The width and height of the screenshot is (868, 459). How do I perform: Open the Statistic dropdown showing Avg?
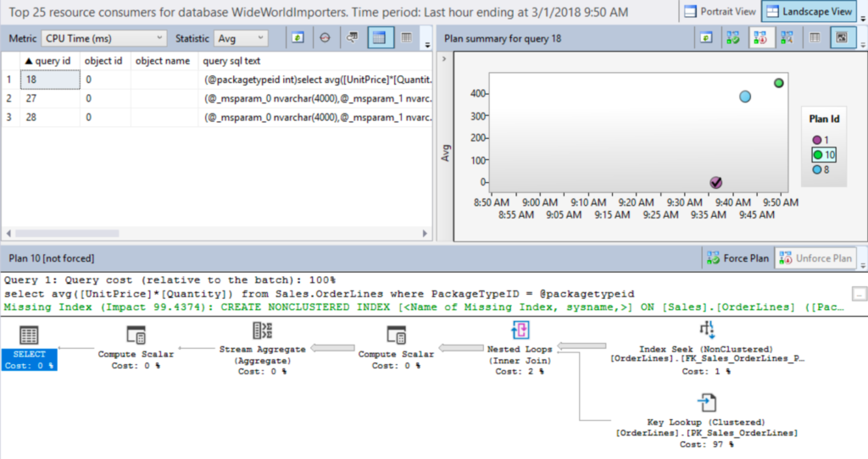[240, 38]
